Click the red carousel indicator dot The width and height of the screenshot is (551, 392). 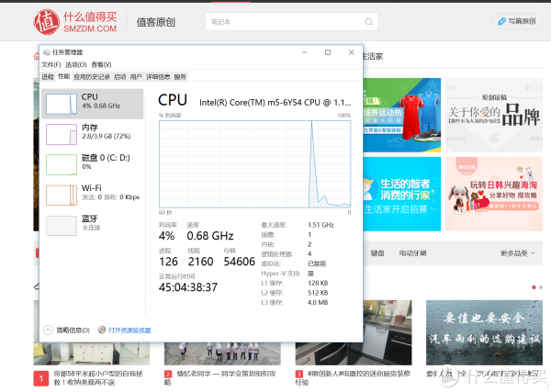coord(534,287)
